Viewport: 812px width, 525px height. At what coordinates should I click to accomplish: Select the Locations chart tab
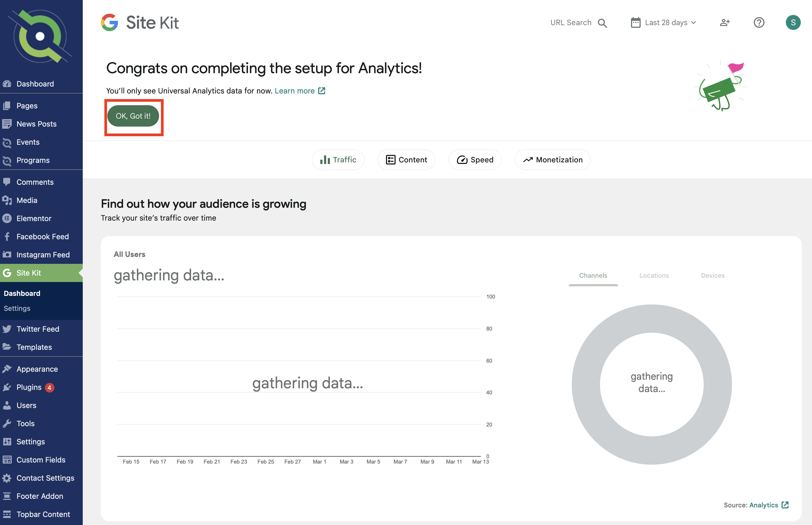click(x=654, y=276)
